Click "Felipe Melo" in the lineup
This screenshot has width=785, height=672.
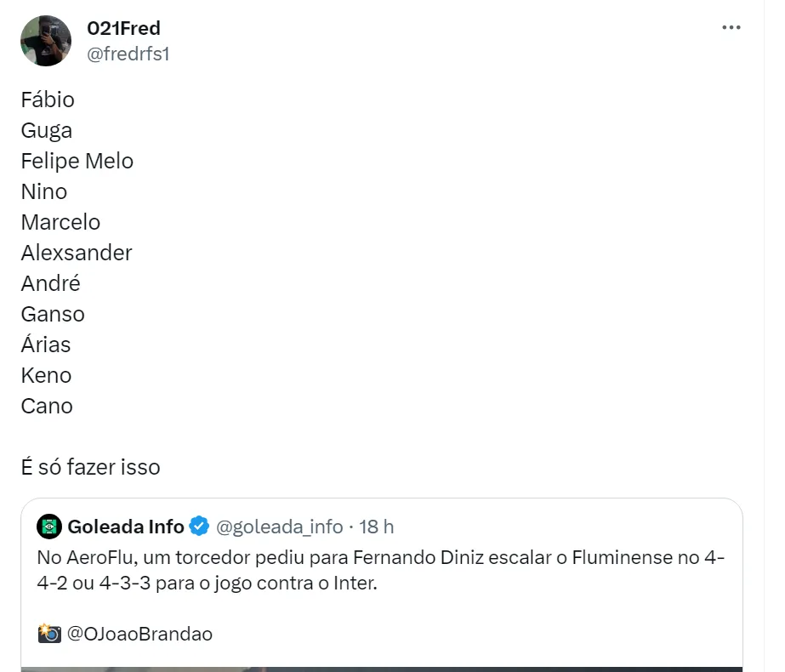[77, 161]
